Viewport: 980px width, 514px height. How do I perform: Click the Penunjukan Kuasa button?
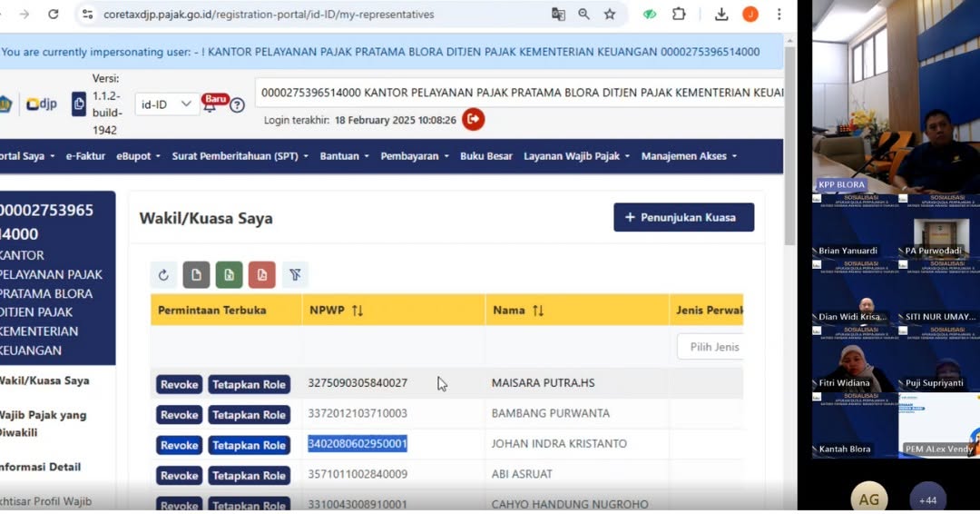pyautogui.click(x=684, y=218)
